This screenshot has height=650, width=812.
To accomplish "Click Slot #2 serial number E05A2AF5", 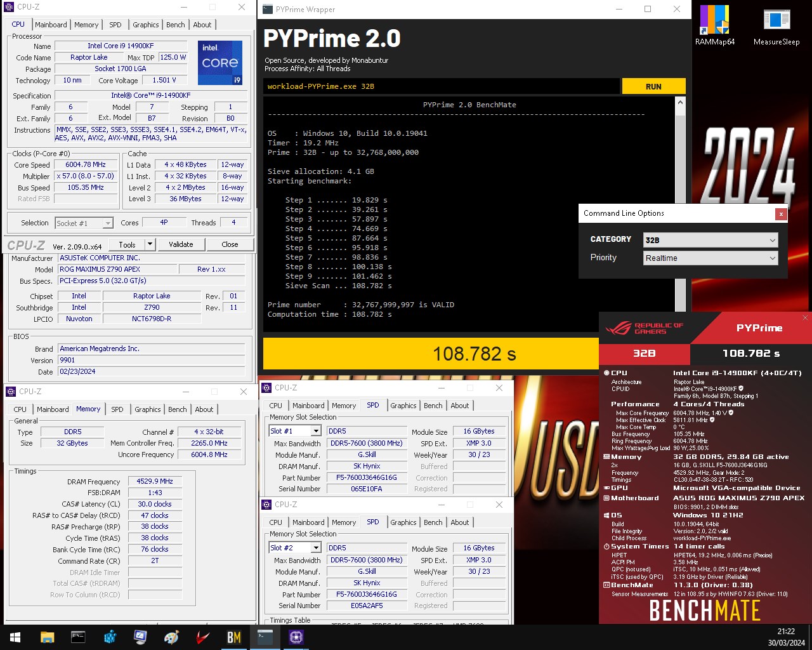I will point(367,606).
